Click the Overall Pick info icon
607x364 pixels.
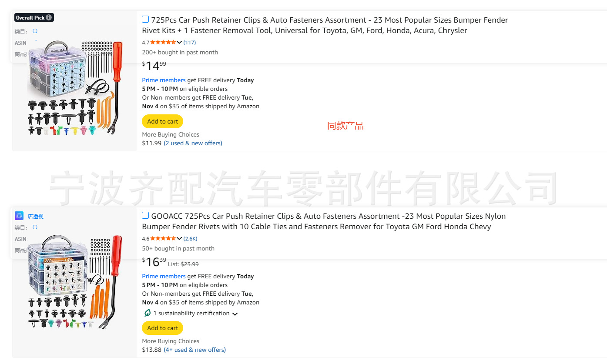[x=49, y=18]
